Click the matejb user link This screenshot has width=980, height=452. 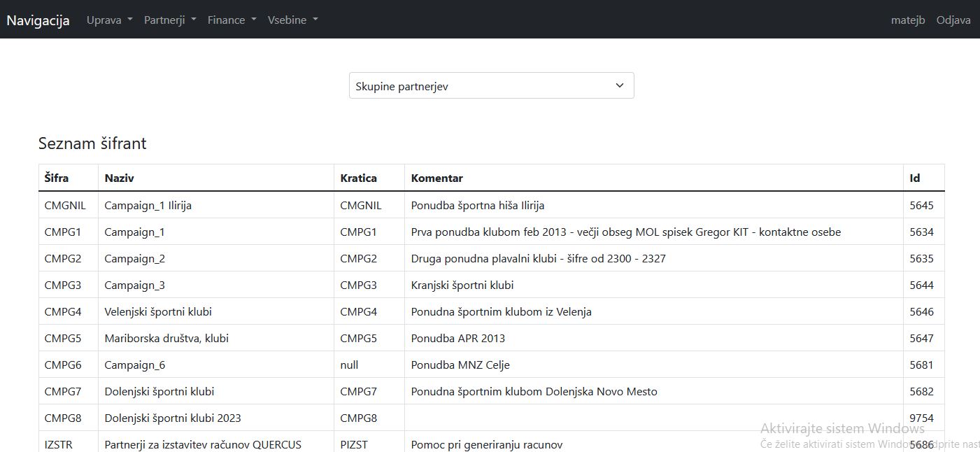coord(908,20)
